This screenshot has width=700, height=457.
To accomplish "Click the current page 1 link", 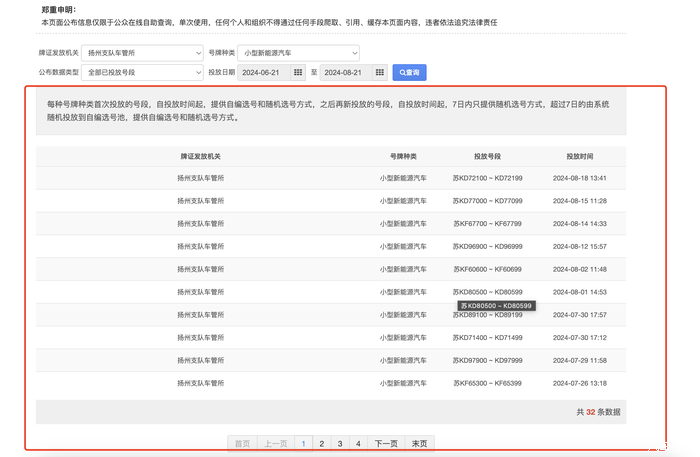I will pyautogui.click(x=303, y=443).
